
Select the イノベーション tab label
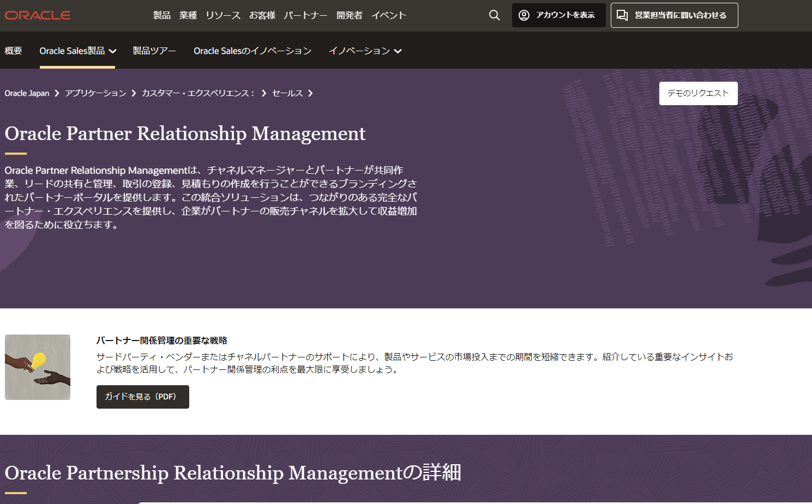[359, 51]
